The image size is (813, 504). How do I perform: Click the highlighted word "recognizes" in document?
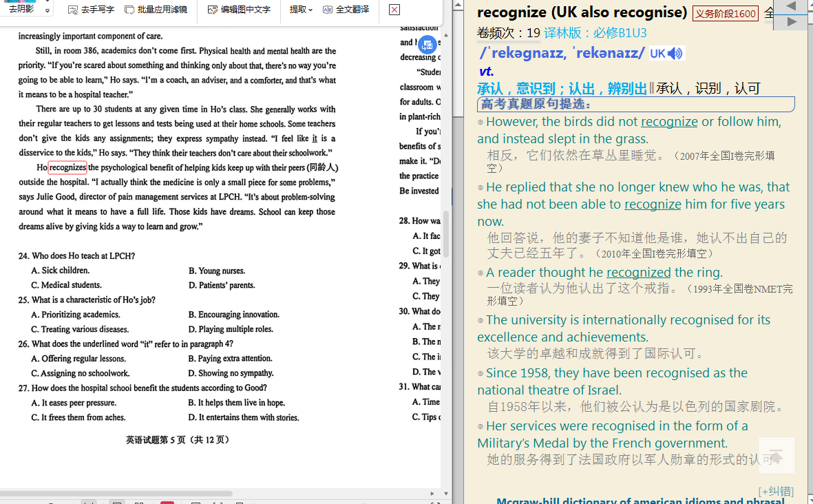pos(67,167)
